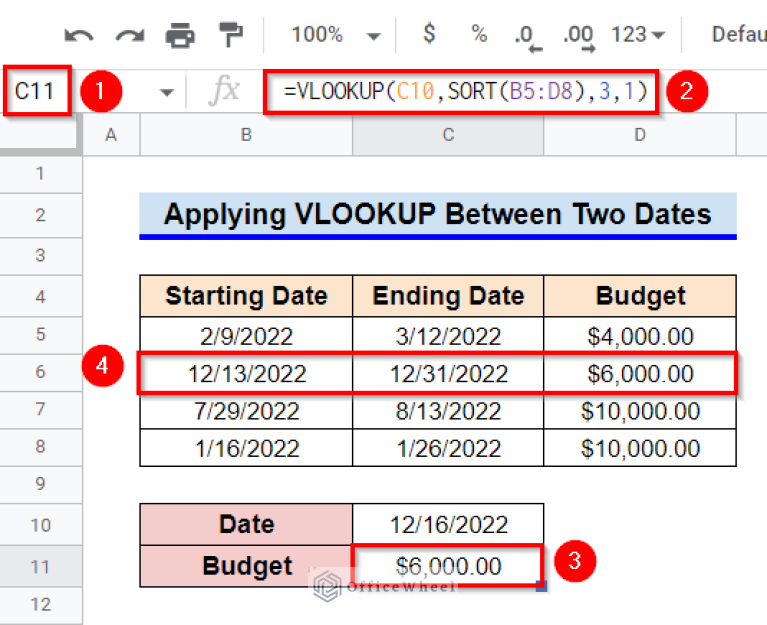Click the 'Budget' label cell in B11
The image size is (767, 625).
[246, 566]
